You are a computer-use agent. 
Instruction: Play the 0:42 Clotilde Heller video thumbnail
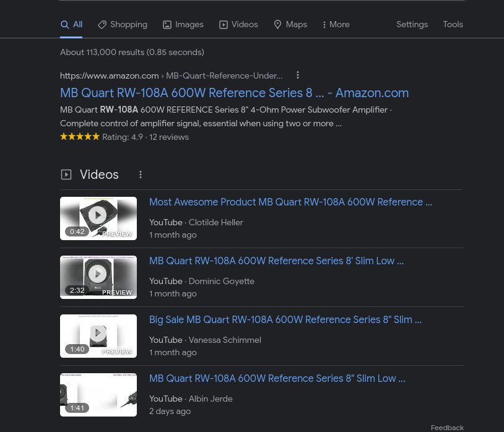tap(98, 218)
